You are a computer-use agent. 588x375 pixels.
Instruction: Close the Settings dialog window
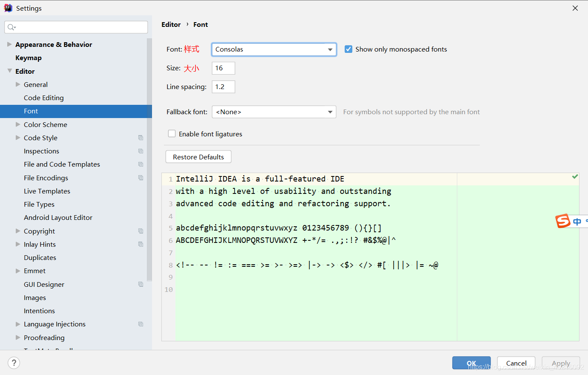pos(575,8)
